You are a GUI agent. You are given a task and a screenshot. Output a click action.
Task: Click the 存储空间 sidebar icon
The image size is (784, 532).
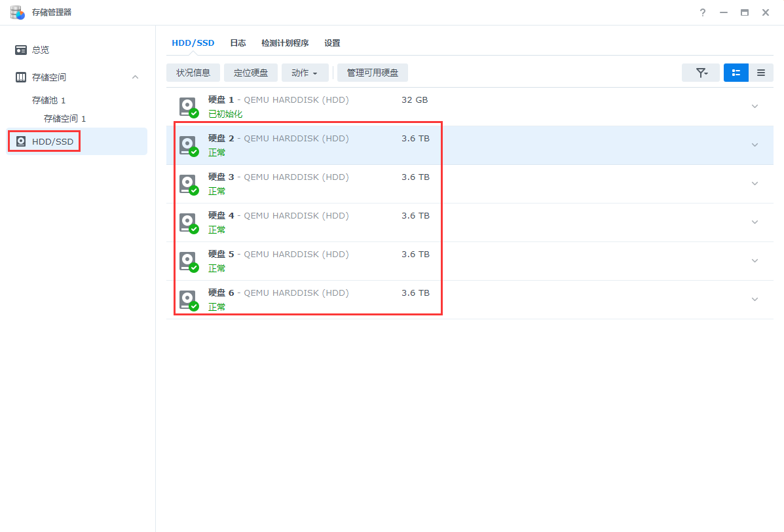click(20, 77)
